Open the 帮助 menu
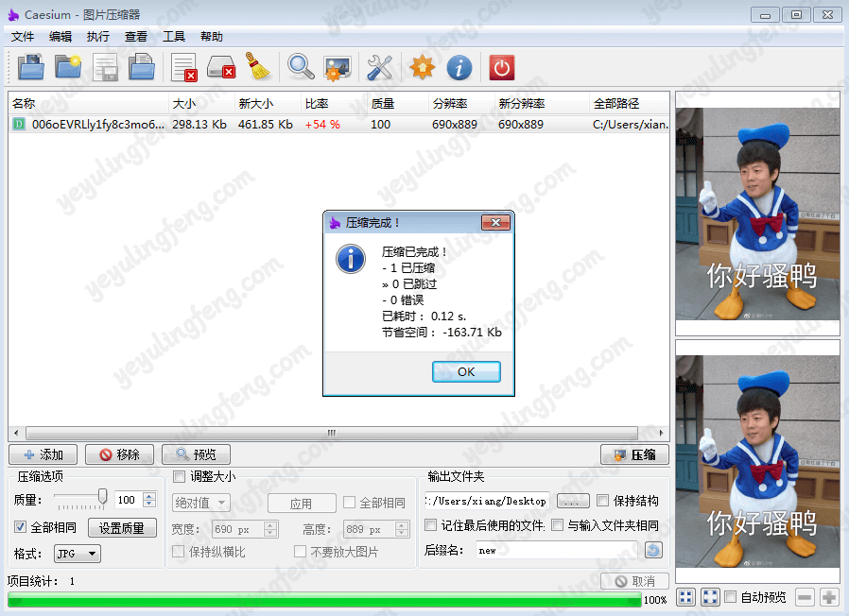The image size is (849, 616). tap(212, 36)
